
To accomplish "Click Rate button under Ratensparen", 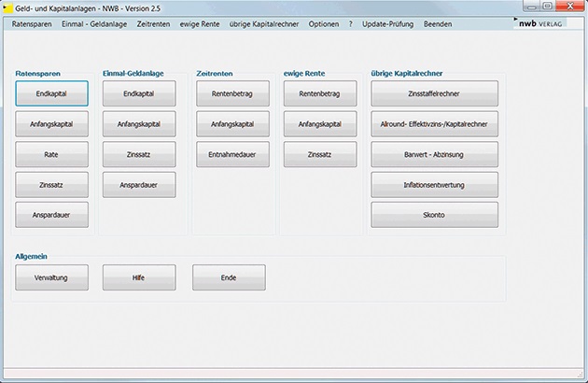I will click(x=51, y=154).
